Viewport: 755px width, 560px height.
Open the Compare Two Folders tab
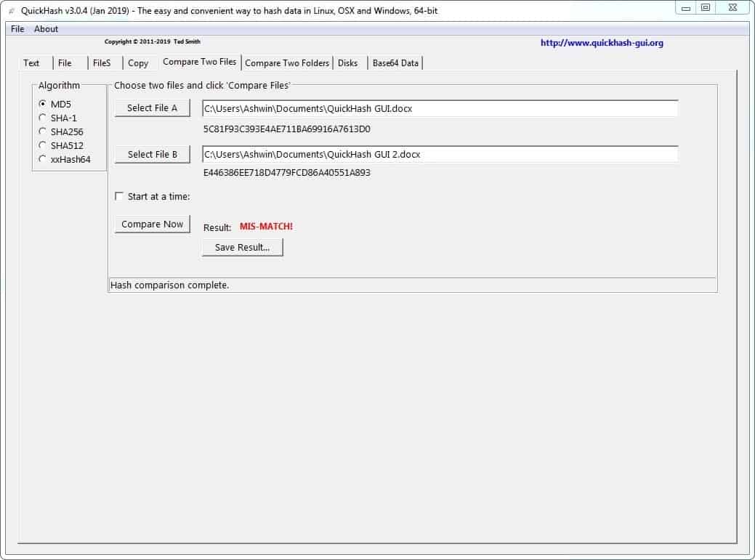pyautogui.click(x=287, y=63)
